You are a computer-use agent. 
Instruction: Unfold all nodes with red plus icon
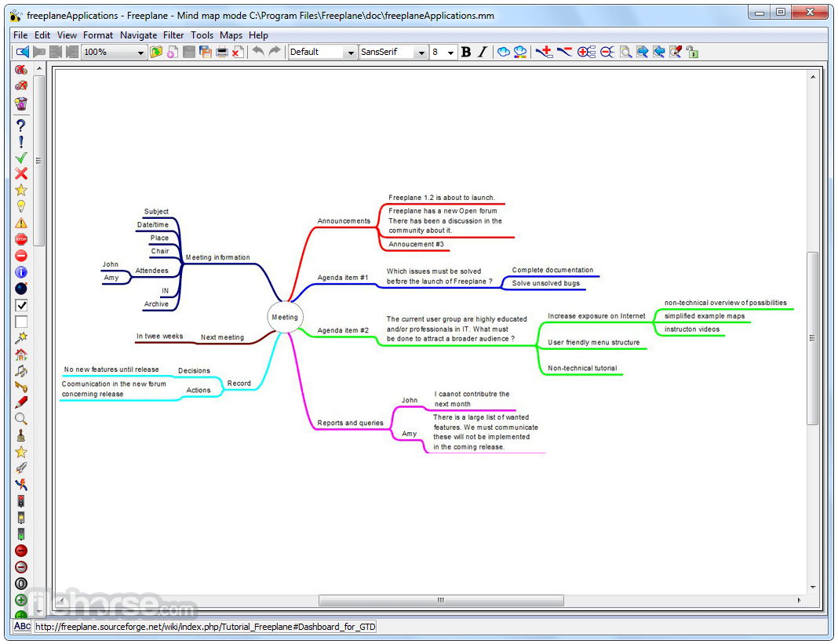click(x=586, y=52)
